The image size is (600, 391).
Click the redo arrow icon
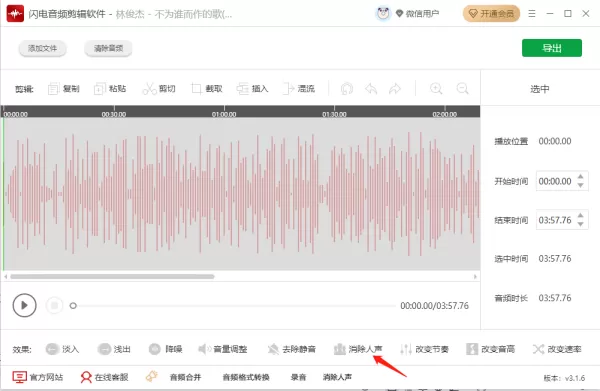(x=395, y=89)
